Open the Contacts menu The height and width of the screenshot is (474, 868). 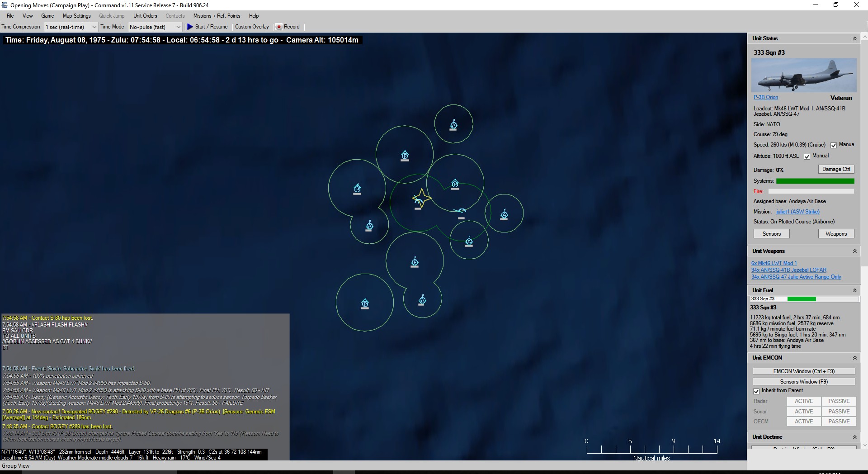pyautogui.click(x=175, y=16)
